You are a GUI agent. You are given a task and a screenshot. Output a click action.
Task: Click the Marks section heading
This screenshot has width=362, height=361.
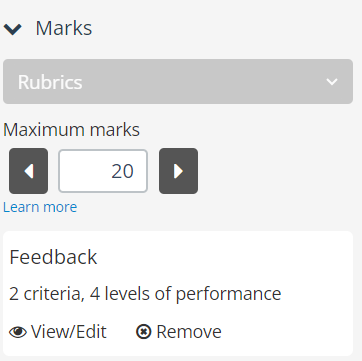coord(64,28)
